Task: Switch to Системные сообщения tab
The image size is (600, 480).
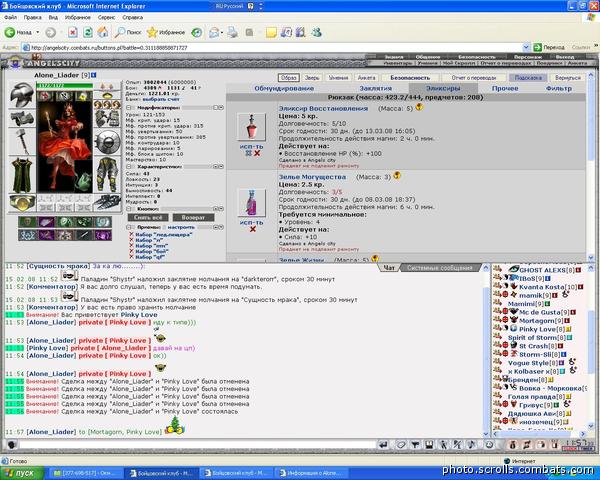Action: pyautogui.click(x=440, y=268)
